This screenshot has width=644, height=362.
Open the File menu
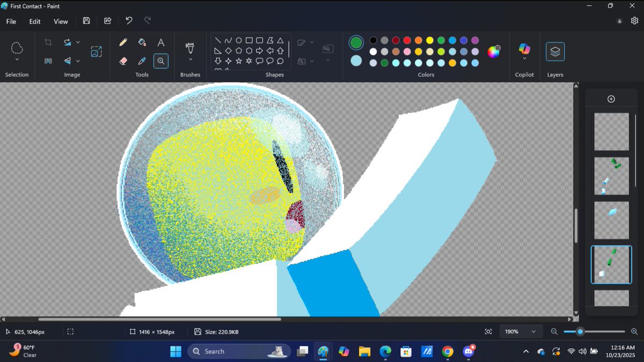pos(11,21)
